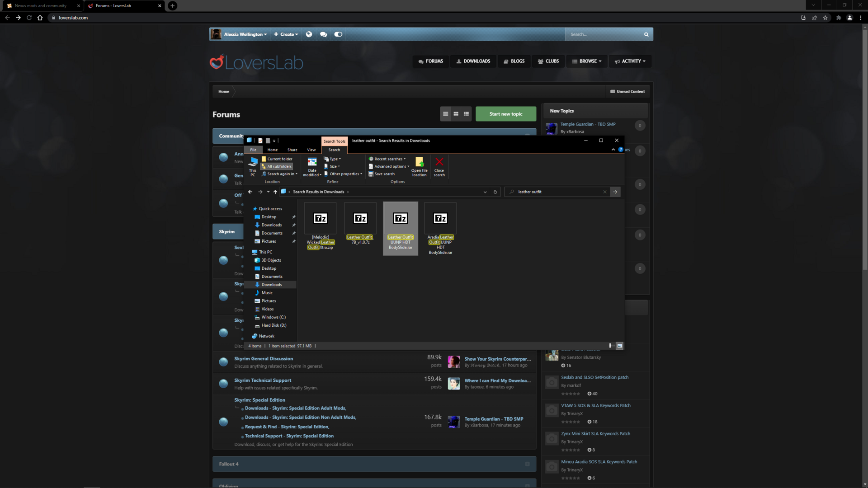Switch to Explorer View tab

coord(311,150)
